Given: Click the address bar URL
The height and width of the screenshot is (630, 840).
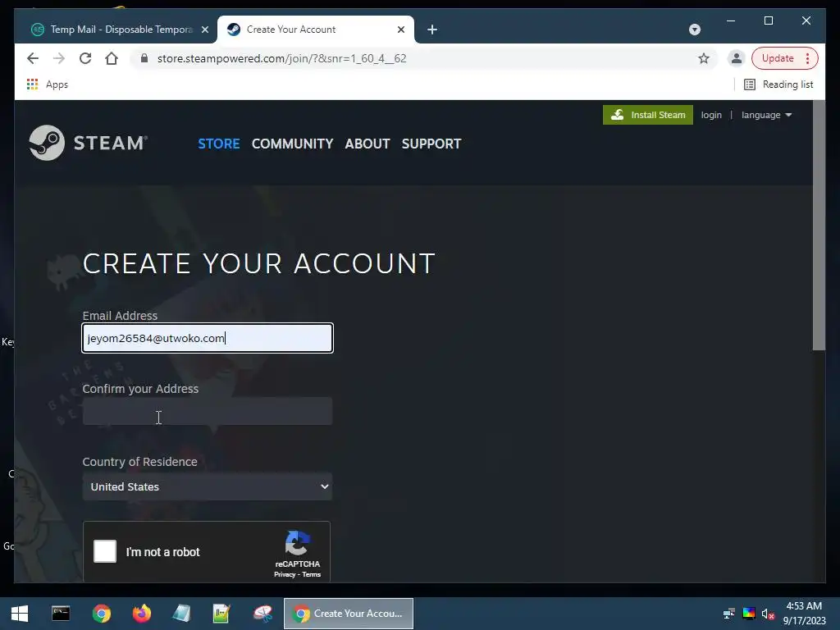Looking at the screenshot, I should pyautogui.click(x=282, y=58).
